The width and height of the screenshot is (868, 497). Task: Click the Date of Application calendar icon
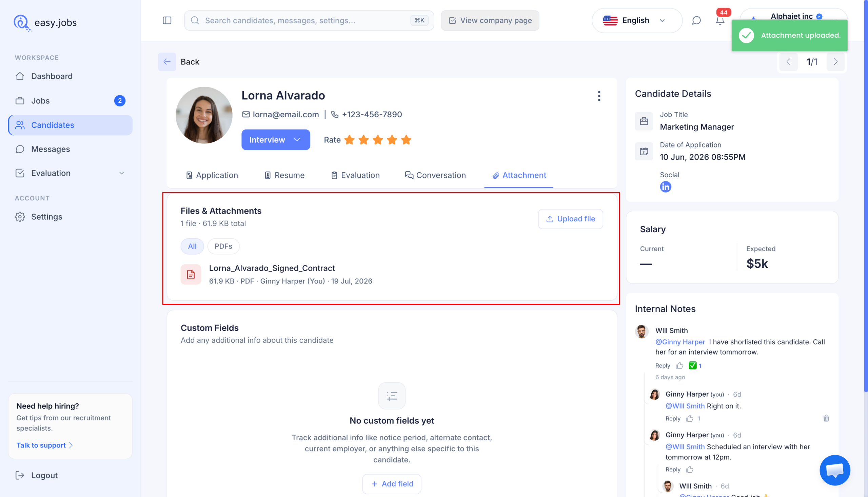coord(644,151)
